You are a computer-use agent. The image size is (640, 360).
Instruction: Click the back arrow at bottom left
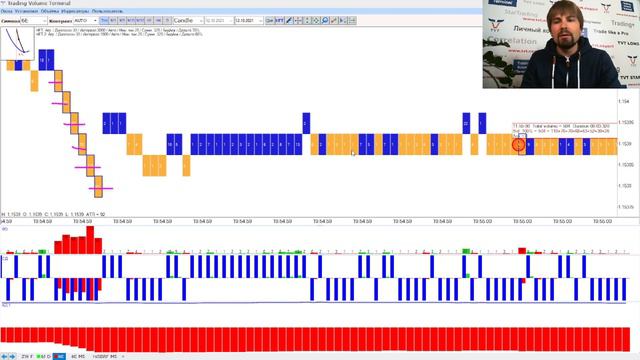4,356
